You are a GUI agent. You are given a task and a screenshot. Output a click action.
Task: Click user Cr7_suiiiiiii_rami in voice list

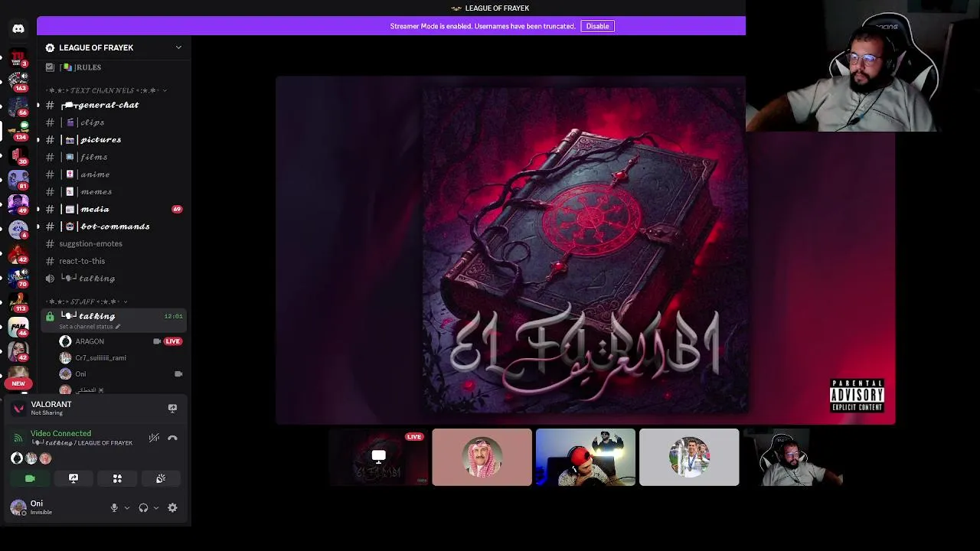(x=100, y=357)
